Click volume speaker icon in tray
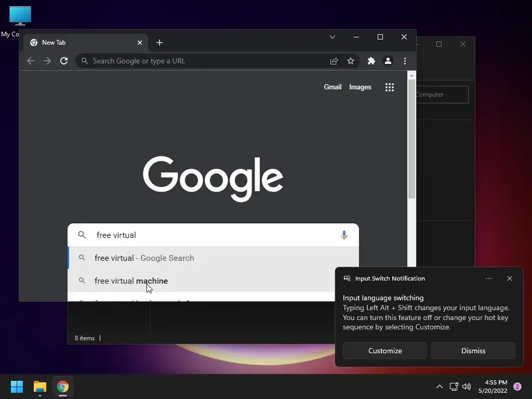The image size is (532, 399). [467, 387]
